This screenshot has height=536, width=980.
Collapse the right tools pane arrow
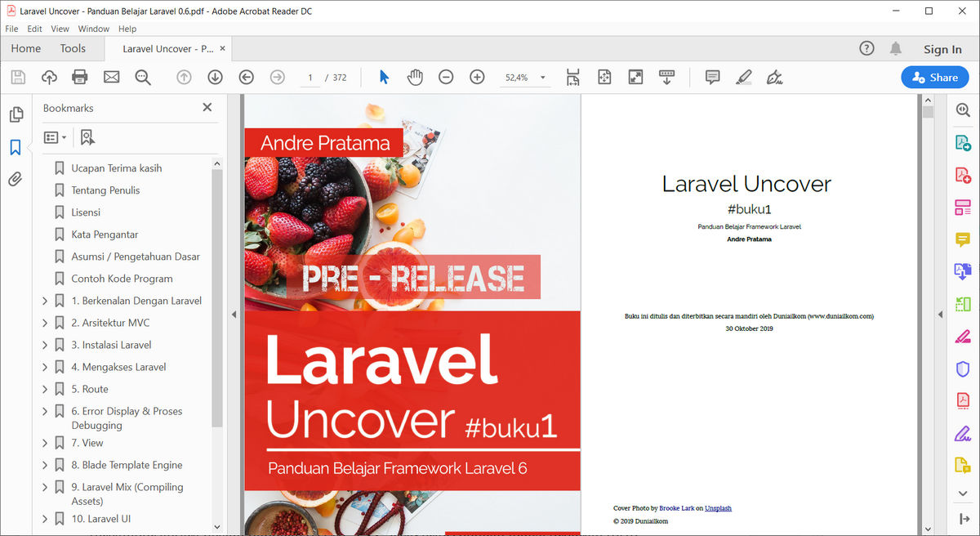[x=939, y=315]
